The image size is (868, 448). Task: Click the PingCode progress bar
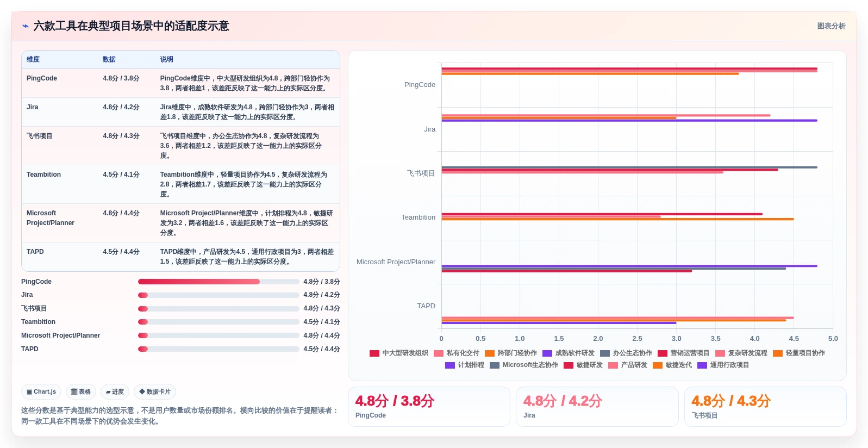coord(218,282)
